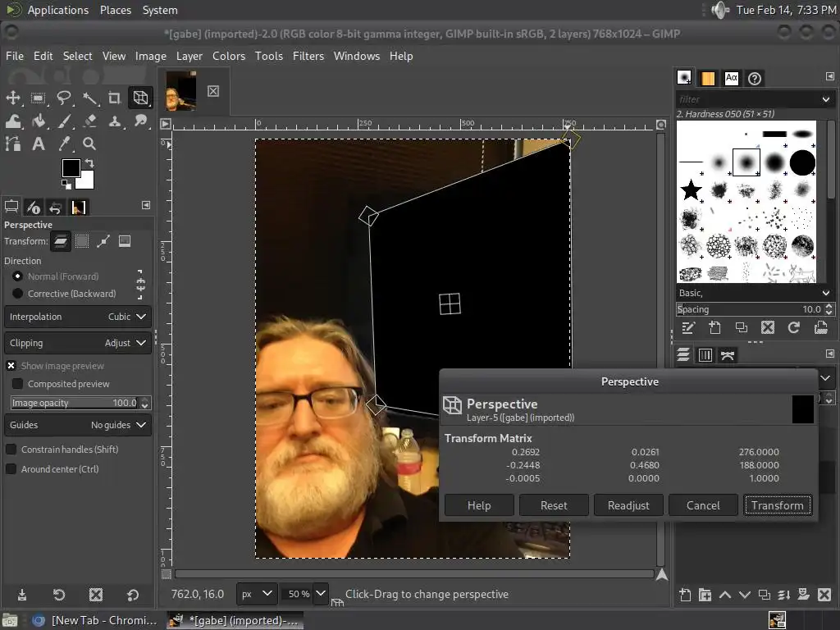Transform the selection option icon
Screen dimensions: 840x630
[82, 242]
